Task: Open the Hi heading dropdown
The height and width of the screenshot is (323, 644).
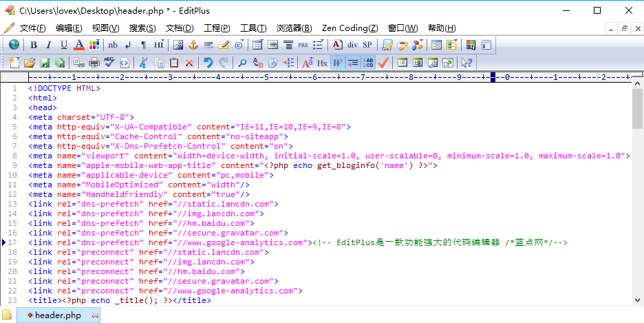Action: [x=159, y=44]
